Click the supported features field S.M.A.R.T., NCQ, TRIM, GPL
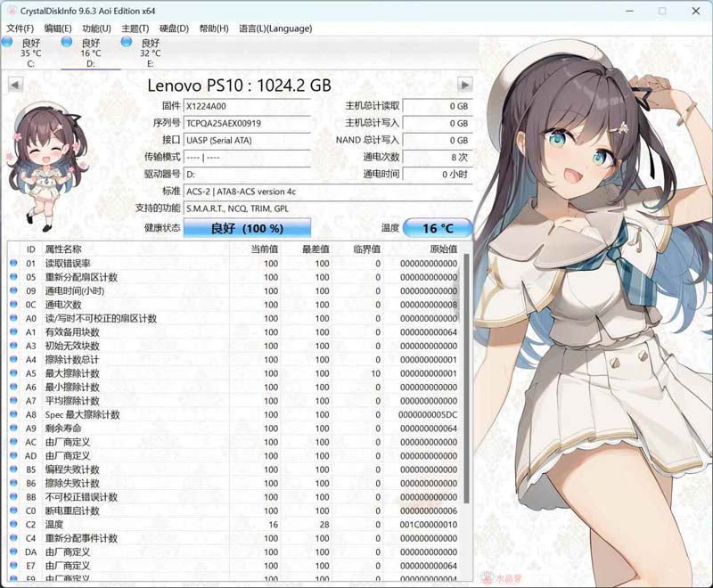713x588 pixels. 328,208
